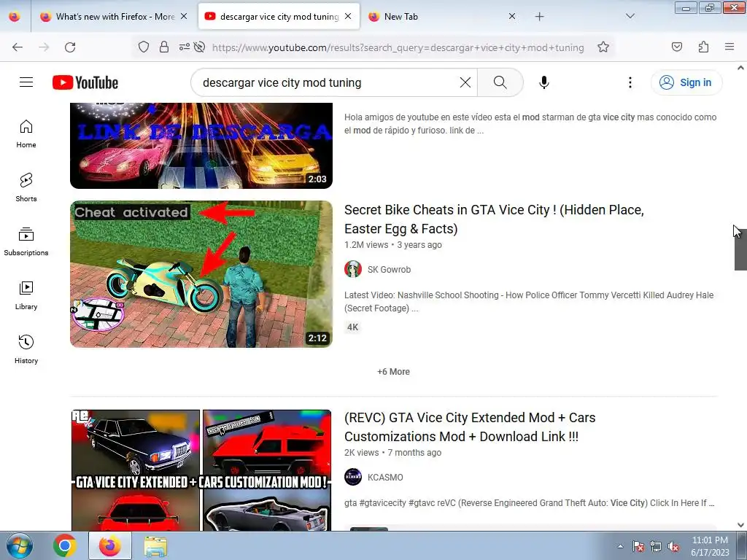Open Shorts in the sidebar
Image resolution: width=747 pixels, height=560 pixels.
pos(26,187)
